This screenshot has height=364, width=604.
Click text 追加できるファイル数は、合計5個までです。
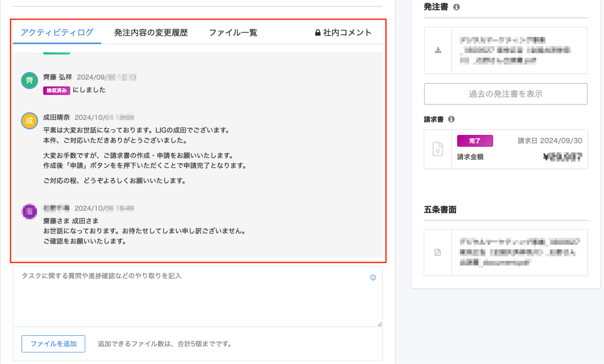(x=165, y=344)
